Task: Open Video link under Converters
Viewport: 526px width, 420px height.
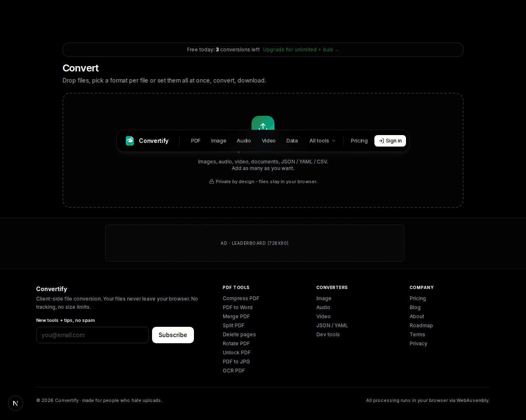Action: (323, 317)
